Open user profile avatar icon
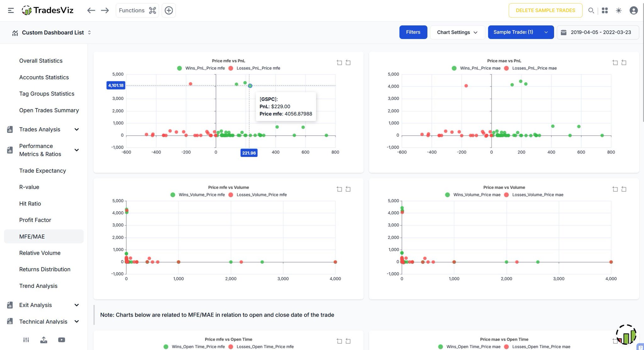Viewport: 644px width, 350px height. point(633,10)
